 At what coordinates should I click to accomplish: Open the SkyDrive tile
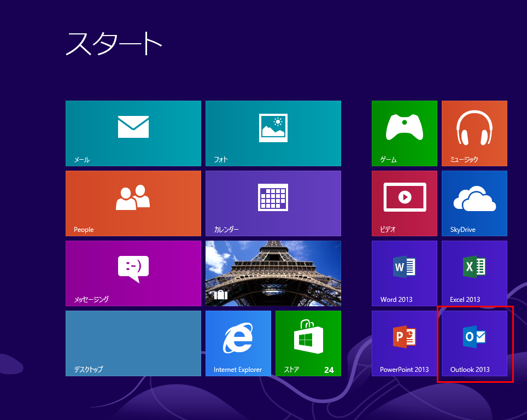point(474,203)
